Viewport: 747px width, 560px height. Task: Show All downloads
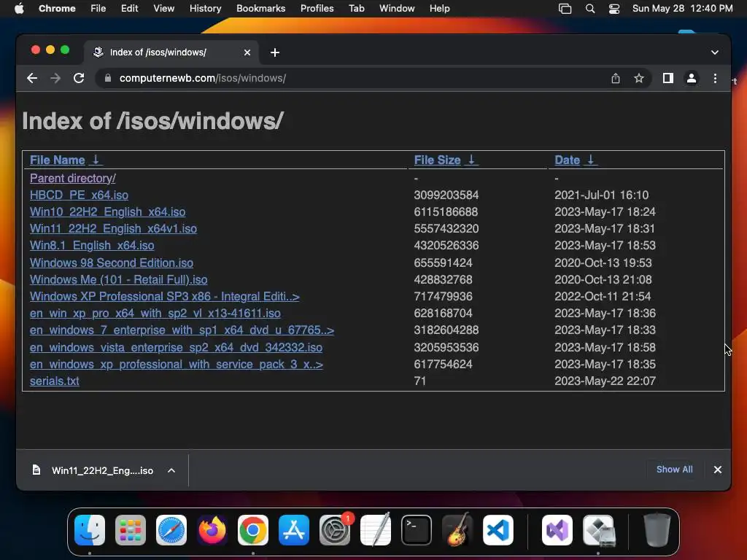point(674,470)
